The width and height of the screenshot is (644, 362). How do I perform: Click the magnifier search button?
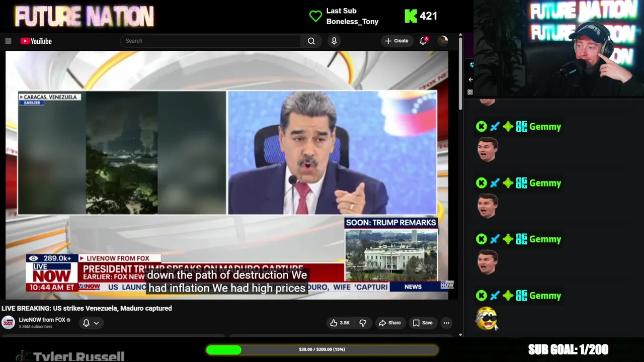(x=311, y=41)
